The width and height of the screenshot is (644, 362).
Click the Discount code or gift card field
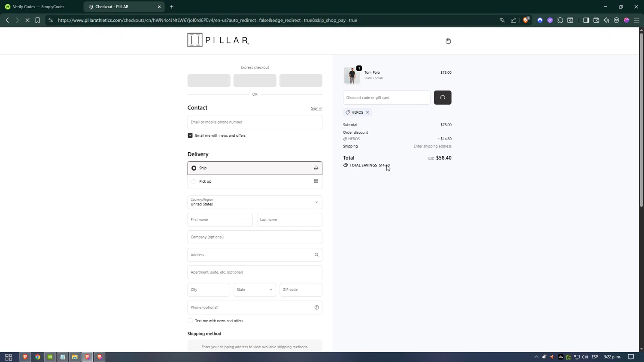tap(386, 97)
